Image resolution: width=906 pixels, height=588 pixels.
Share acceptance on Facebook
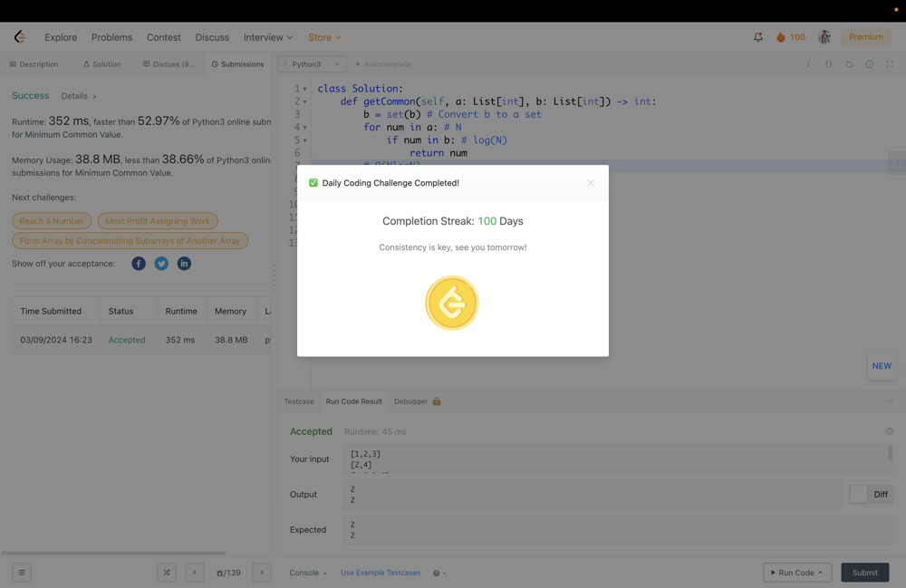[139, 264]
